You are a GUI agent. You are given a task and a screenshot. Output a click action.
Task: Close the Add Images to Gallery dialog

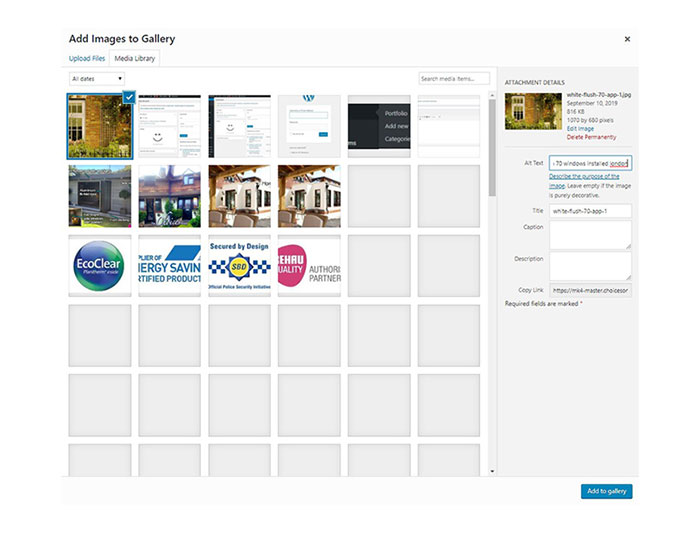point(627,39)
